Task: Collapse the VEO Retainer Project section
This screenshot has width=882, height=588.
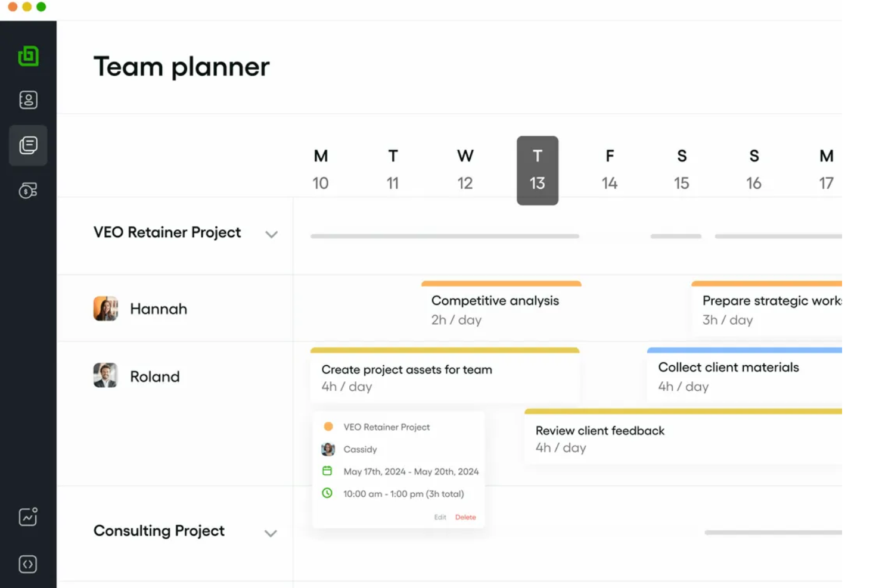Action: tap(272, 235)
